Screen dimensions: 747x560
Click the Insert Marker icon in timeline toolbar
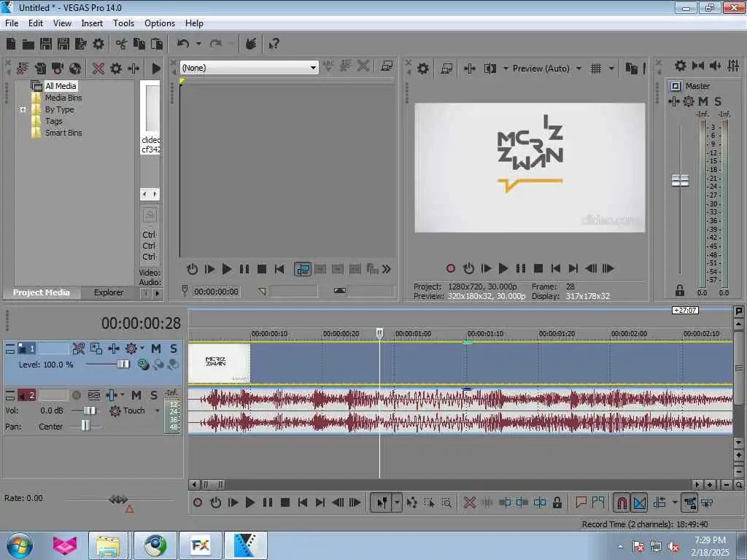581,502
